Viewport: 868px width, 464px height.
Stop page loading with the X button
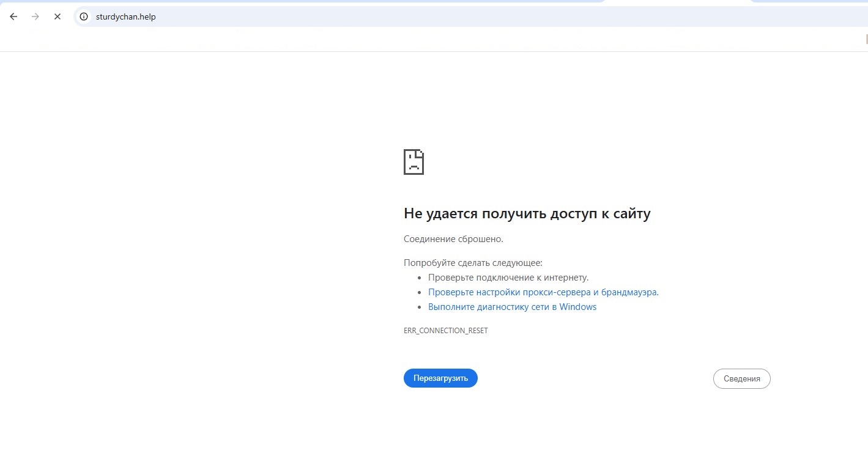point(57,17)
